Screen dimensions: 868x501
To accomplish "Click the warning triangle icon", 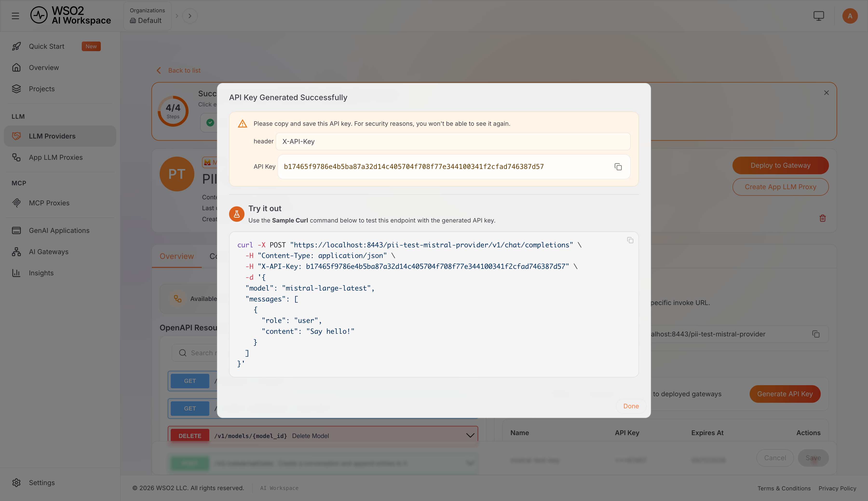I will click(242, 124).
